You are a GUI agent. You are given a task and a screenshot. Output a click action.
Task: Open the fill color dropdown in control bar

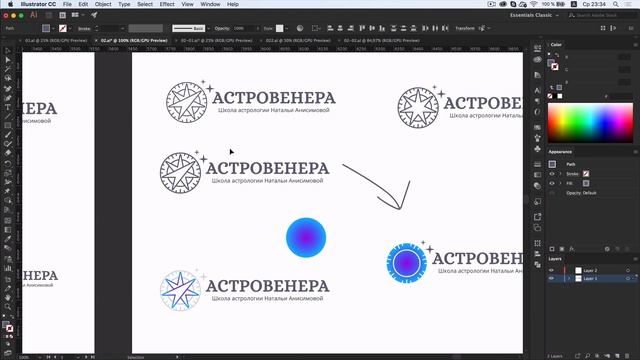point(53,29)
